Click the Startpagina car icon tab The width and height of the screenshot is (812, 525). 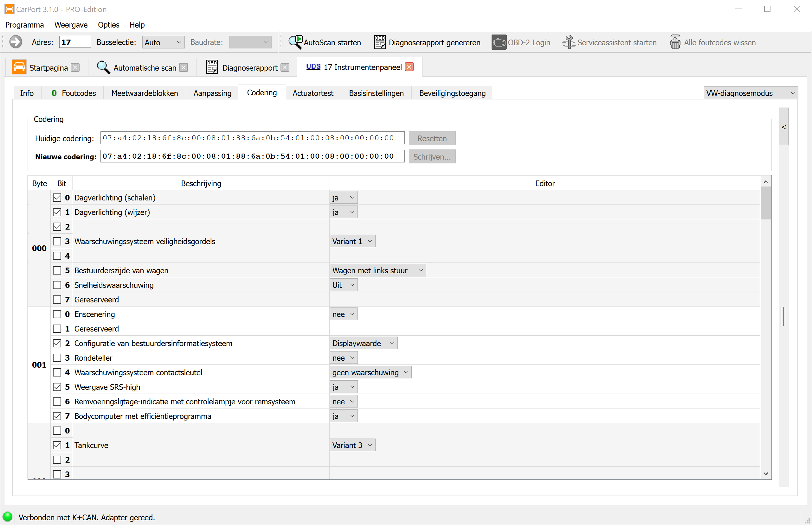click(19, 67)
